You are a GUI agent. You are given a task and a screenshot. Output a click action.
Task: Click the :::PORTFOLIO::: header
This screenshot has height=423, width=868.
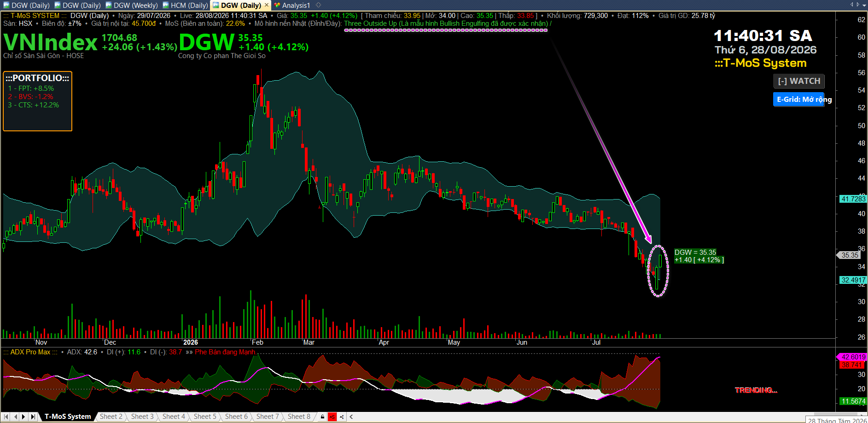coord(37,78)
